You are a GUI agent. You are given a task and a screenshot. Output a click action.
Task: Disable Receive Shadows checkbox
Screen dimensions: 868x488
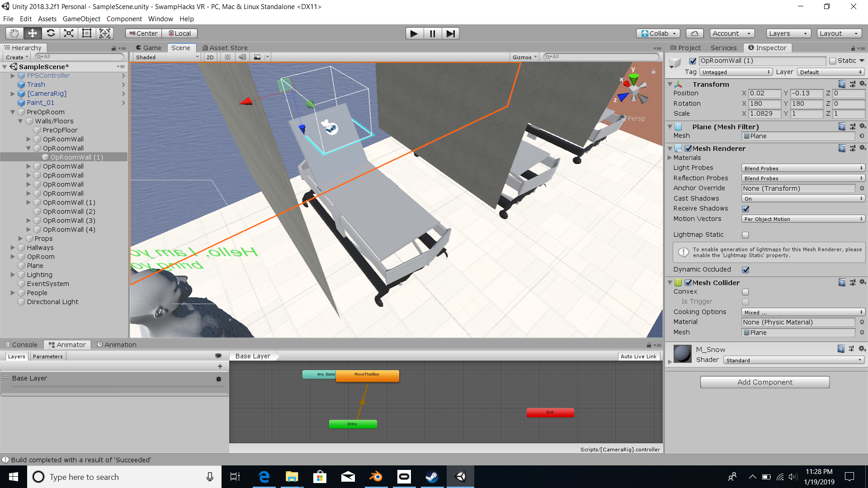point(745,209)
